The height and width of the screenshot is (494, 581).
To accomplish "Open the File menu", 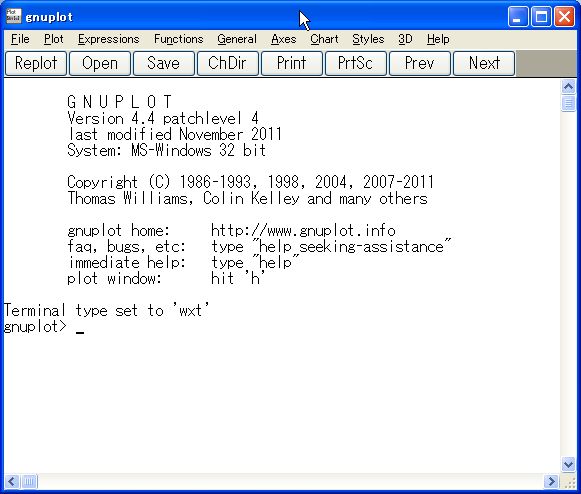I will [x=20, y=39].
